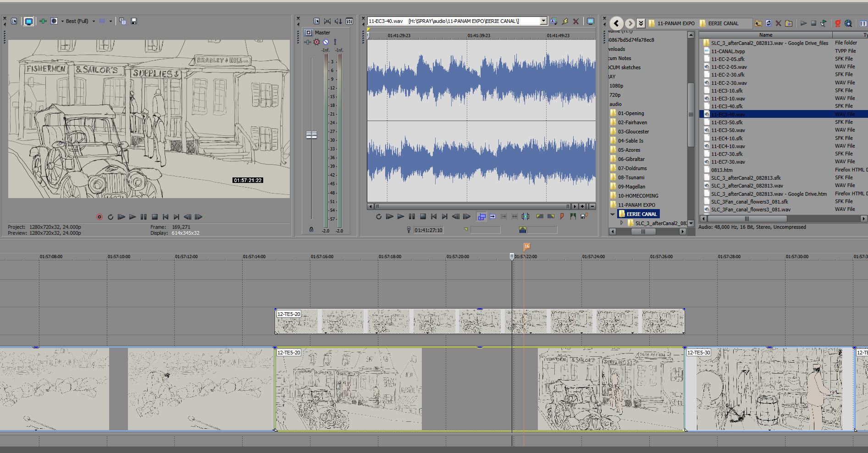This screenshot has width=868, height=453.
Task: Open 11-PANAM EXPO breadcrumb folder
Action: 672,23
